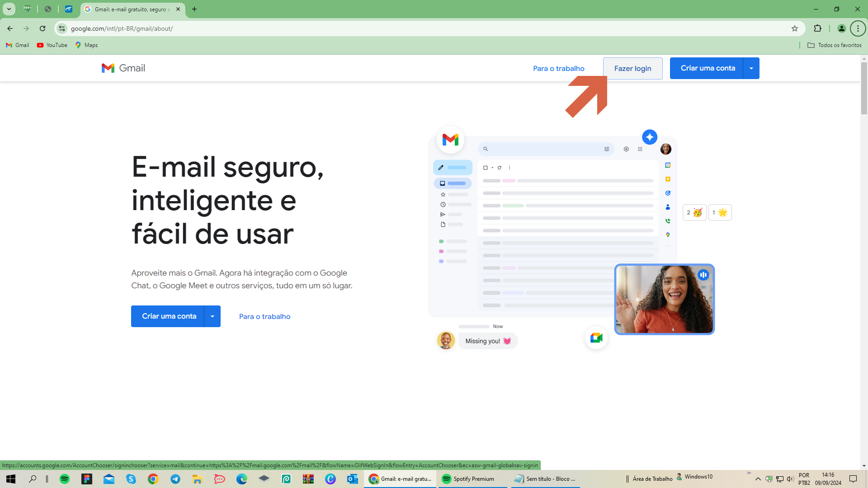Image resolution: width=868 pixels, height=488 pixels.
Task: Open the clock showing 14:16
Action: [828, 479]
